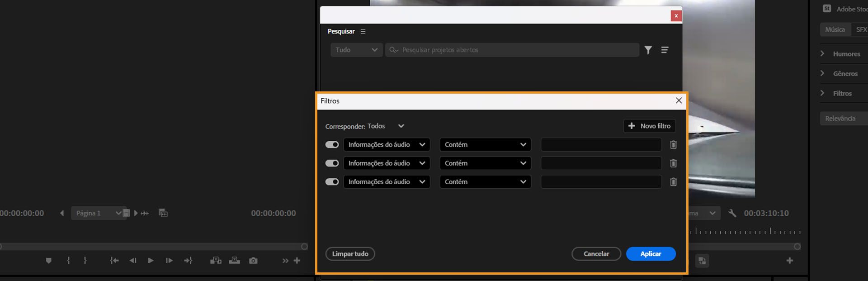Click the second filter row value field

coord(601,163)
